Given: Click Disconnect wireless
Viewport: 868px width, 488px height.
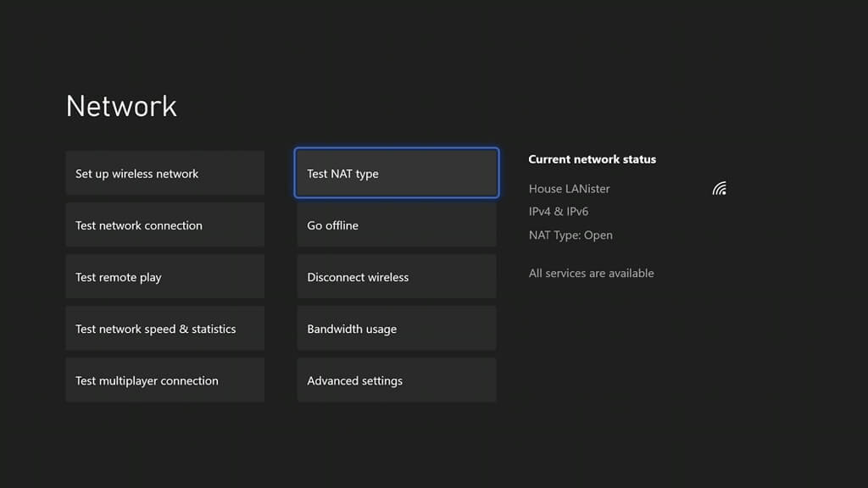Looking at the screenshot, I should coord(396,276).
